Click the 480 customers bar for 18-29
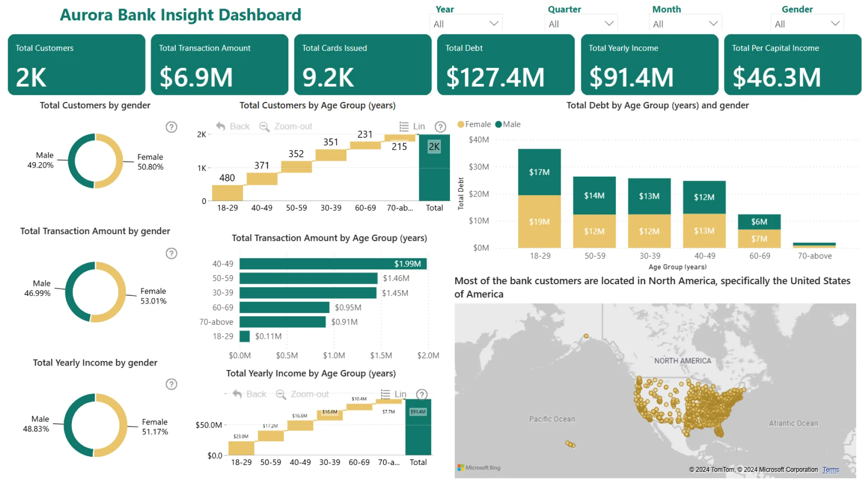Viewport: 868px width, 488px height. (x=227, y=193)
